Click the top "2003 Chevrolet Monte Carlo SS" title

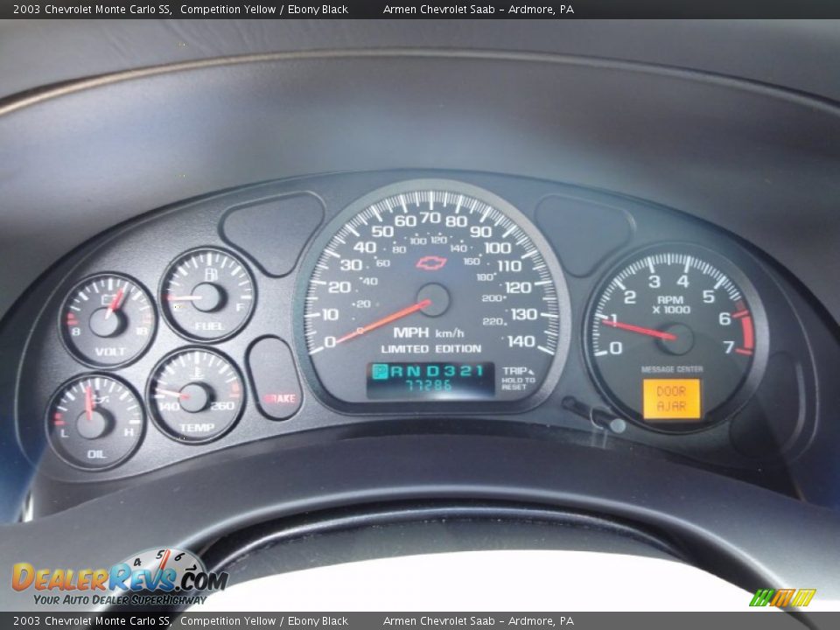91,10
